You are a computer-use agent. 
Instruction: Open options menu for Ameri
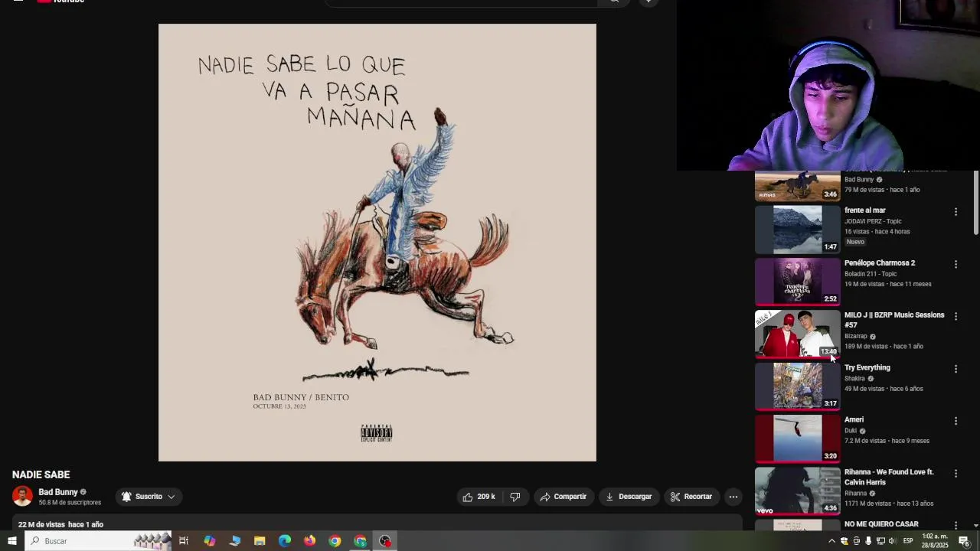tap(955, 421)
